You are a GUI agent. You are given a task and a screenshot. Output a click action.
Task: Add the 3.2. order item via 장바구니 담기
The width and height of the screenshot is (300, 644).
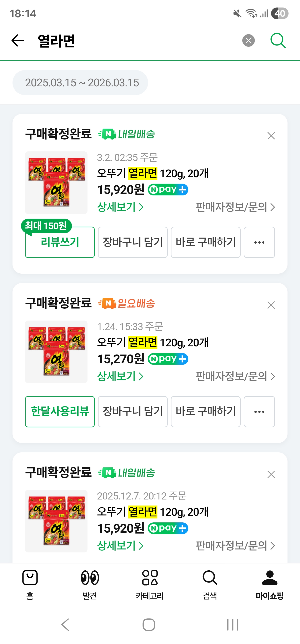[x=133, y=242]
